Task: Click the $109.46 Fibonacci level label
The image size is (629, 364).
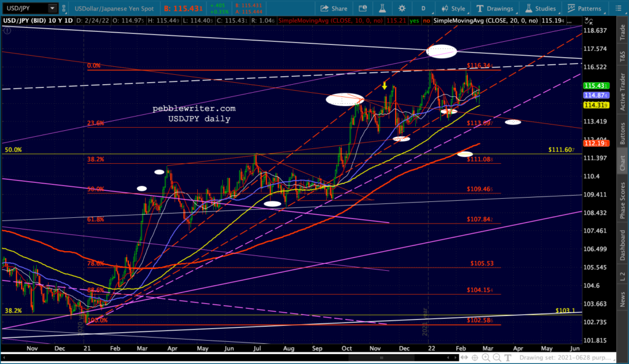Action: point(480,189)
